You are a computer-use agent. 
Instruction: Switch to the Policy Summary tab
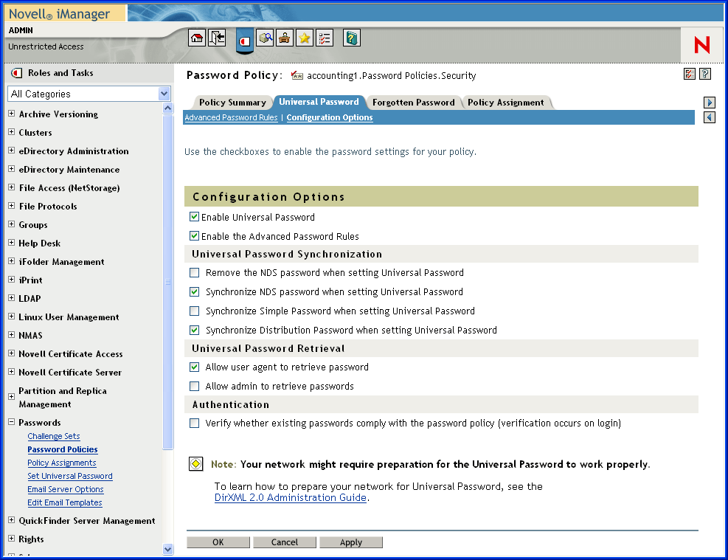[x=232, y=102]
